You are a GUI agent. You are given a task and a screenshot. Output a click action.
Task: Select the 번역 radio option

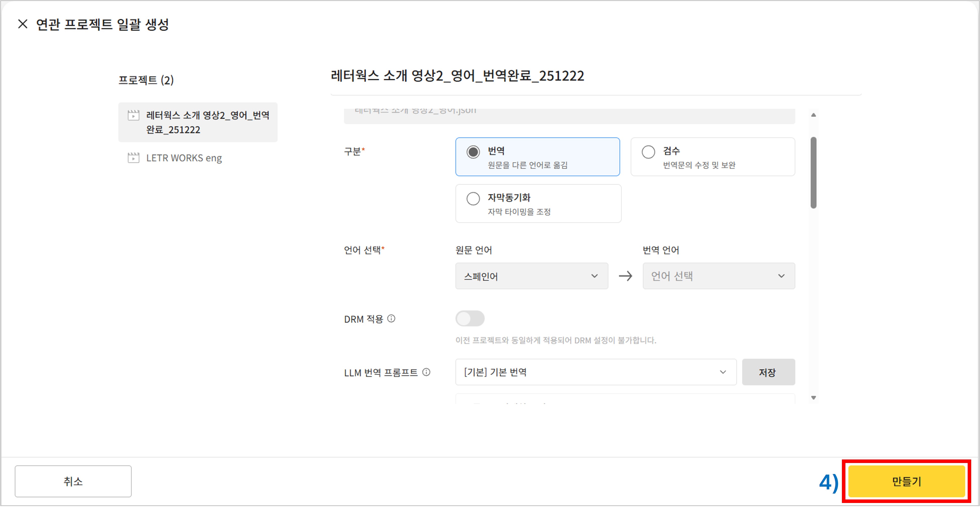point(473,152)
